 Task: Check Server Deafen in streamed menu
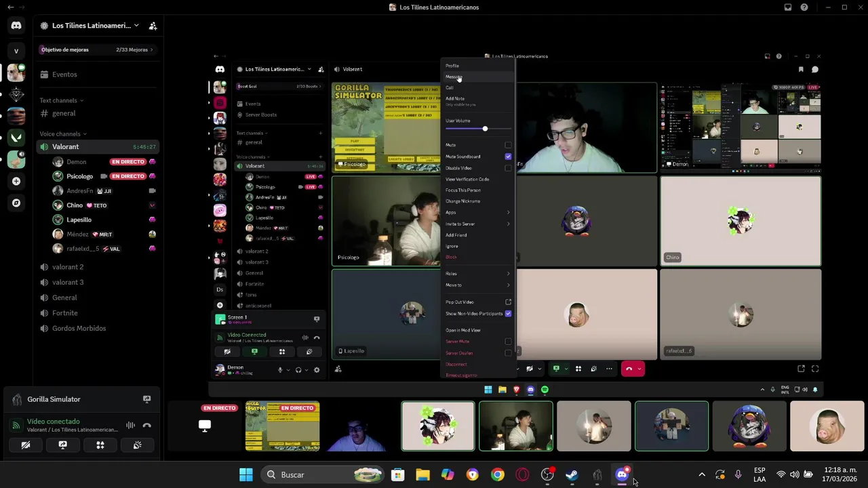(508, 353)
